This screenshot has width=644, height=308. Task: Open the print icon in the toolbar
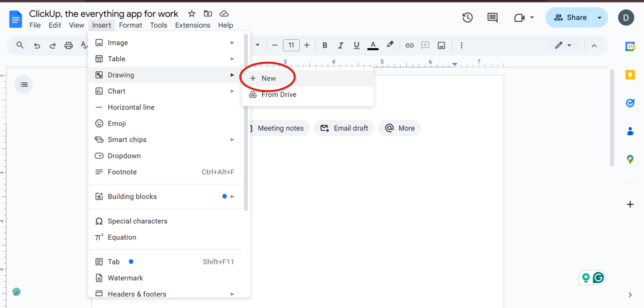point(68,45)
